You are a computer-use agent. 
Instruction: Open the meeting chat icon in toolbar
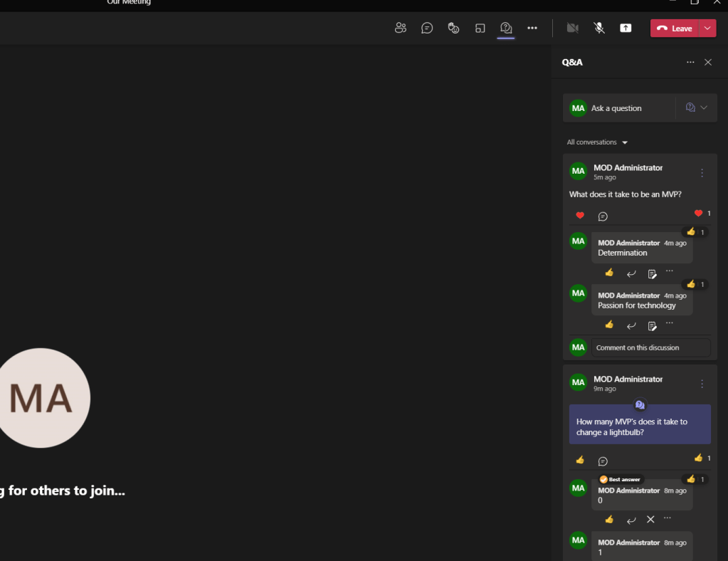(427, 28)
